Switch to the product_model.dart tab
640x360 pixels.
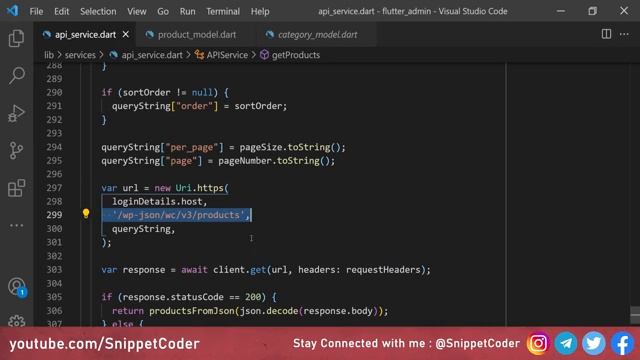[197, 35]
